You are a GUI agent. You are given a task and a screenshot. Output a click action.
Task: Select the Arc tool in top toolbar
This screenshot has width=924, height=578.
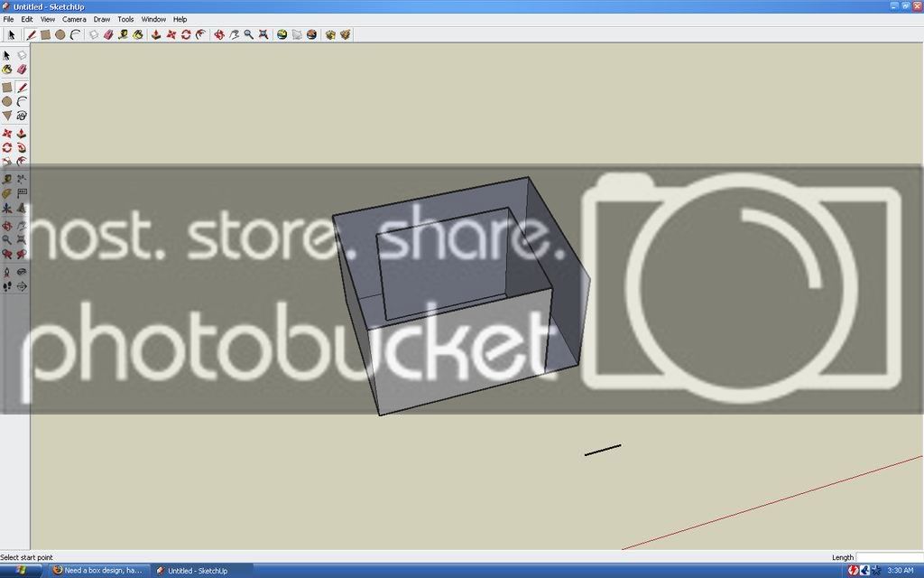[75, 35]
